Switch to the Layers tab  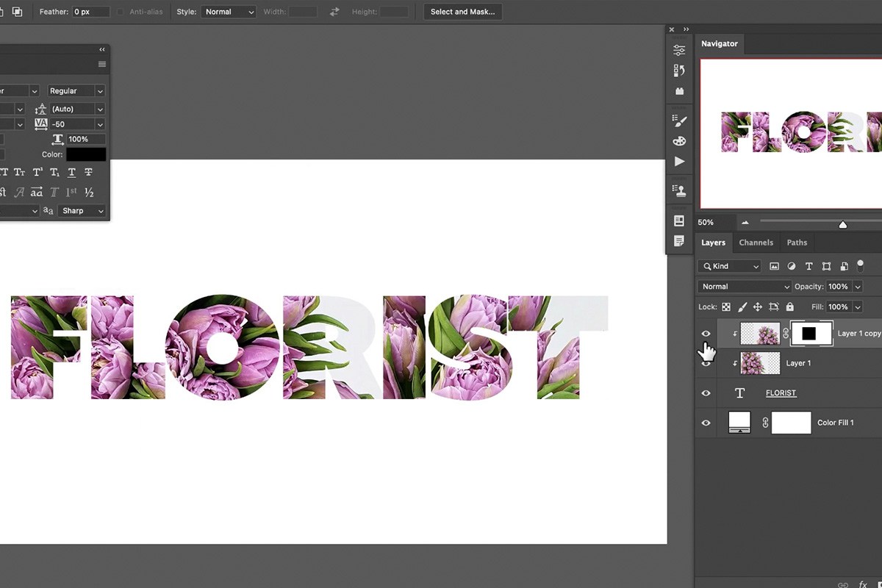coord(713,243)
